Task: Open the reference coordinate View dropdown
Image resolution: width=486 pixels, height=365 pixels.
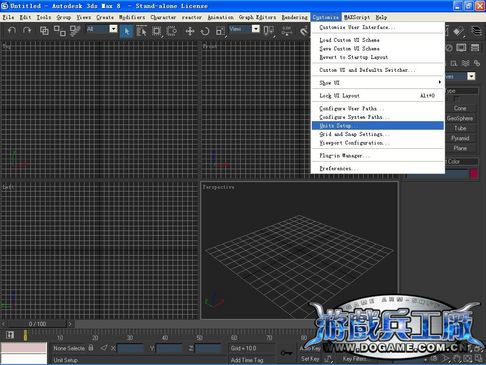Action: point(256,29)
